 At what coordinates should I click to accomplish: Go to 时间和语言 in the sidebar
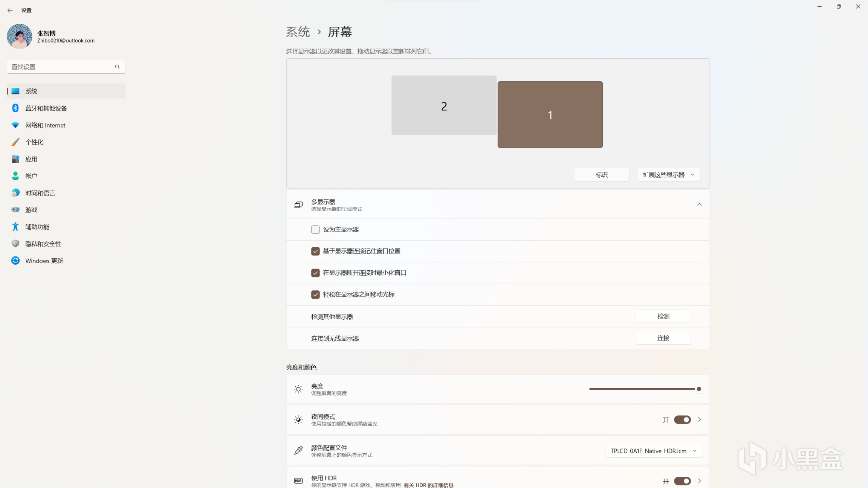point(40,193)
